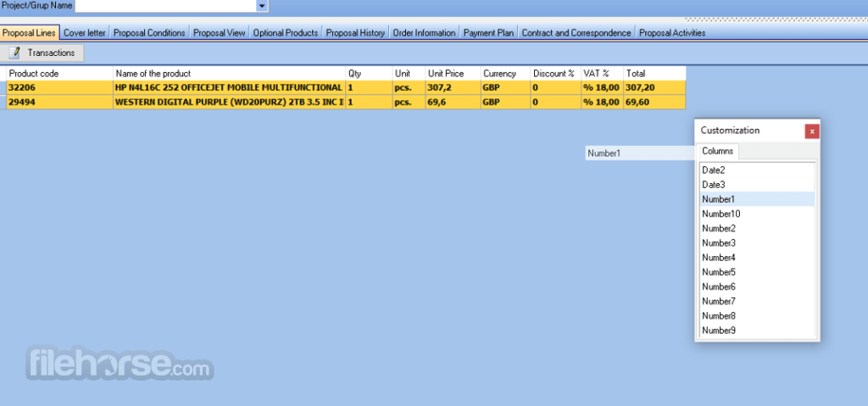This screenshot has height=406, width=868.
Task: Select the Columns tab in Customization
Action: [x=718, y=151]
